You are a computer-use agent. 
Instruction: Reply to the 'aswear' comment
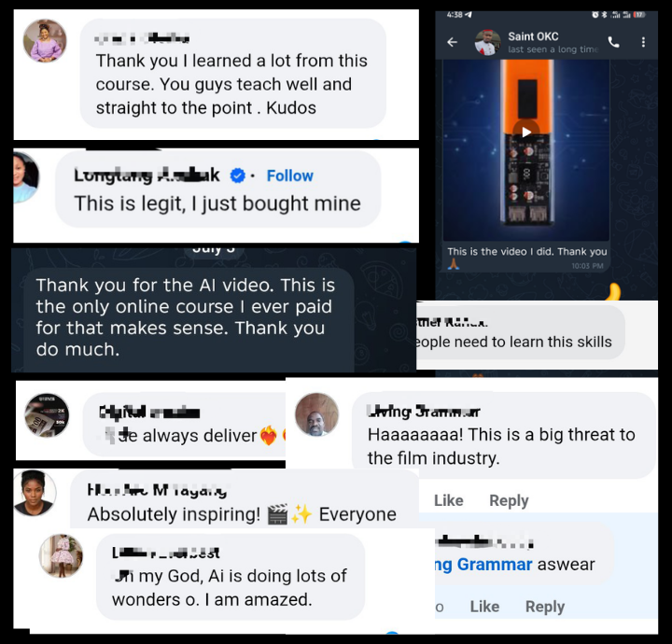[545, 607]
